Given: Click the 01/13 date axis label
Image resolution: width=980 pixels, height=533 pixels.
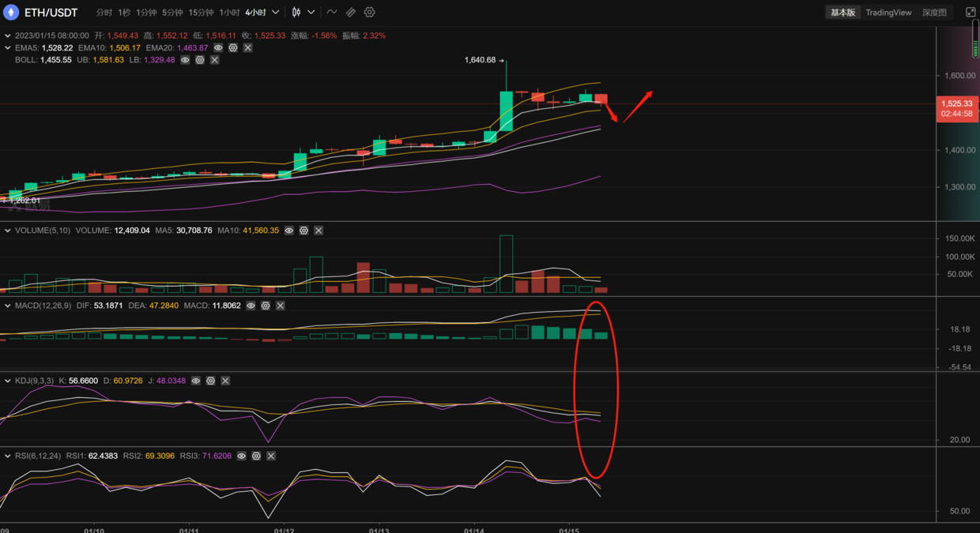Looking at the screenshot, I should (379, 531).
